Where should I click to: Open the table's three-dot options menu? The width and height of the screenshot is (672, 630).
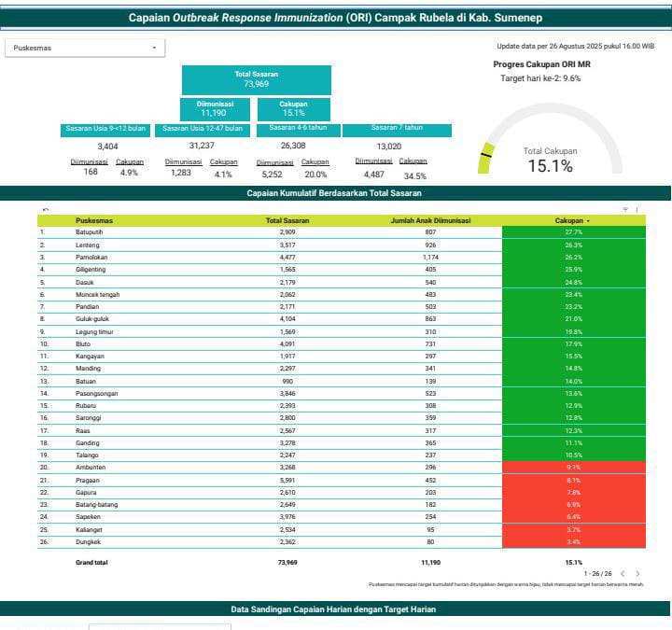(637, 209)
